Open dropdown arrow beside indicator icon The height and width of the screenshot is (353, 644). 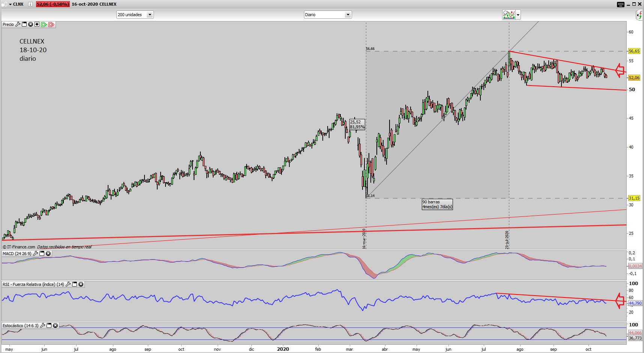coord(518,15)
